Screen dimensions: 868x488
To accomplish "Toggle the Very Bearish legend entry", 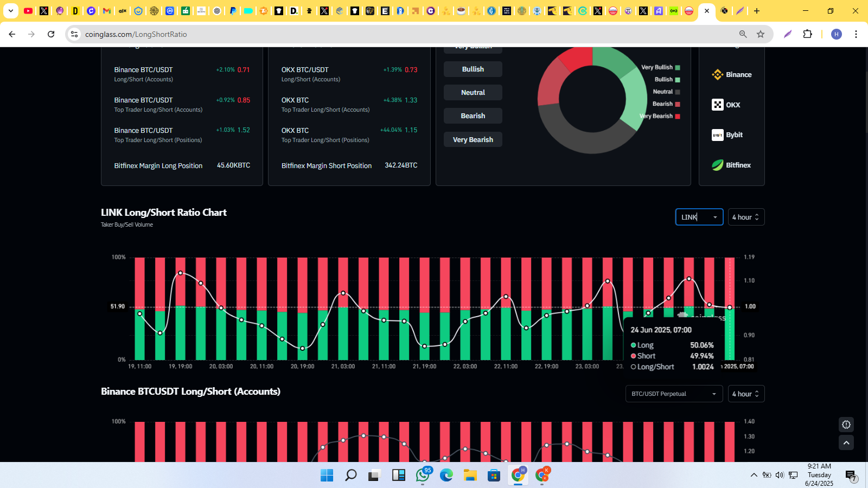I will pyautogui.click(x=660, y=116).
